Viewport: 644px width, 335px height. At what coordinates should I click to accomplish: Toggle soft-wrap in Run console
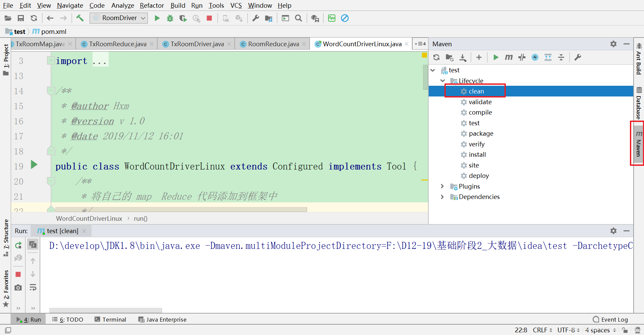tap(33, 287)
